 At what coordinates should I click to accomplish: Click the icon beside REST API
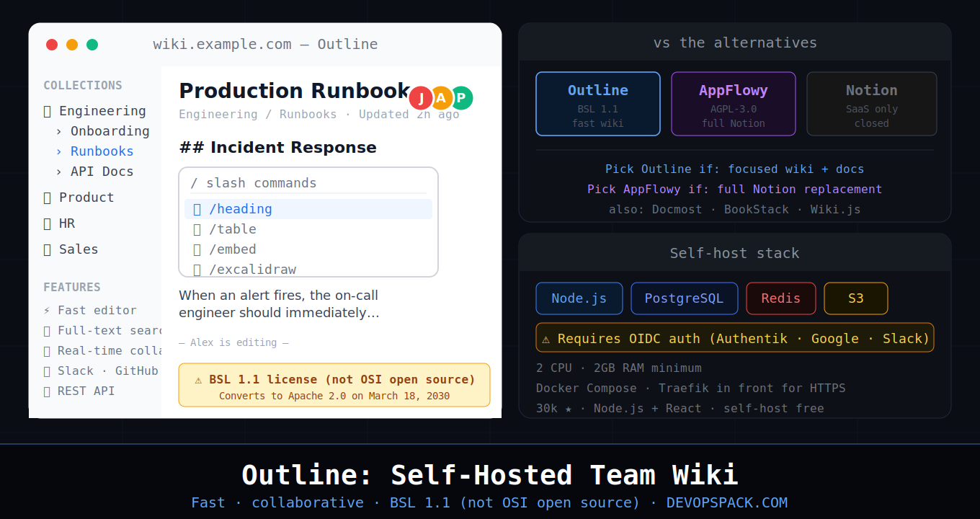(47, 391)
